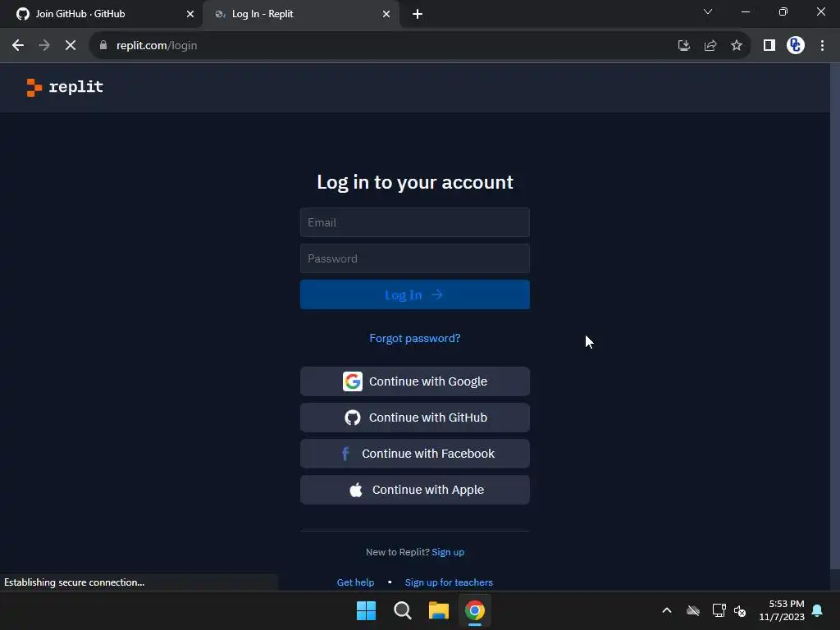
Task: Open Windows taskbar search
Action: coord(402,610)
